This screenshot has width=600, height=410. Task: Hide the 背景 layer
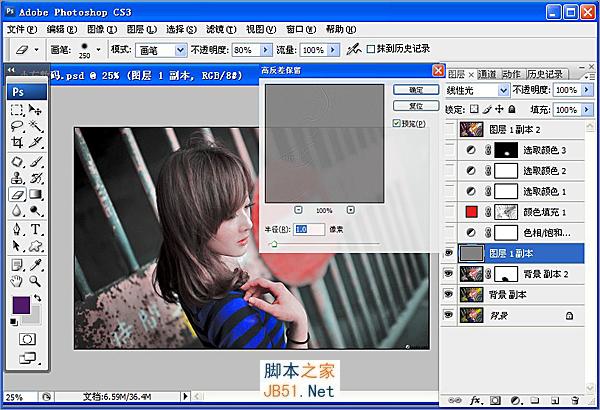tap(448, 315)
